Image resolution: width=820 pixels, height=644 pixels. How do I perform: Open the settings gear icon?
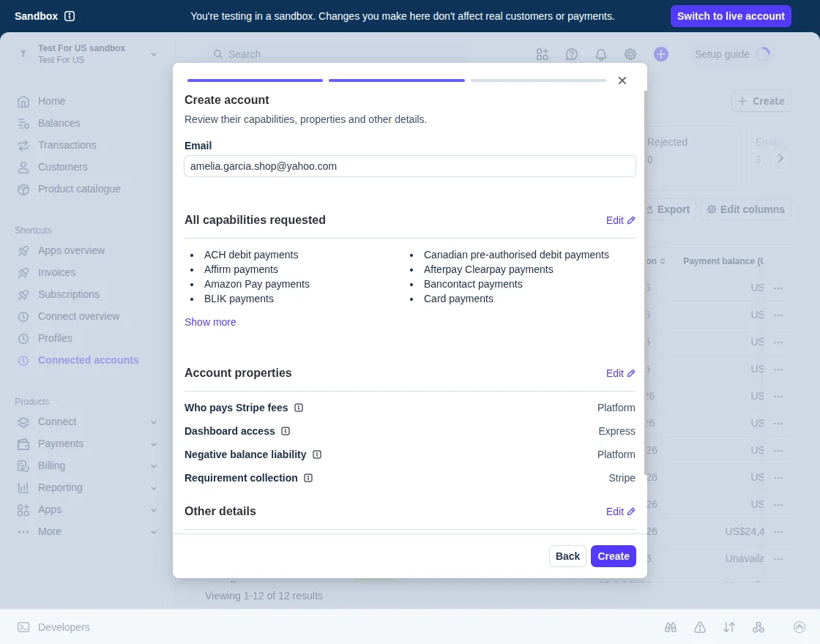pos(630,54)
